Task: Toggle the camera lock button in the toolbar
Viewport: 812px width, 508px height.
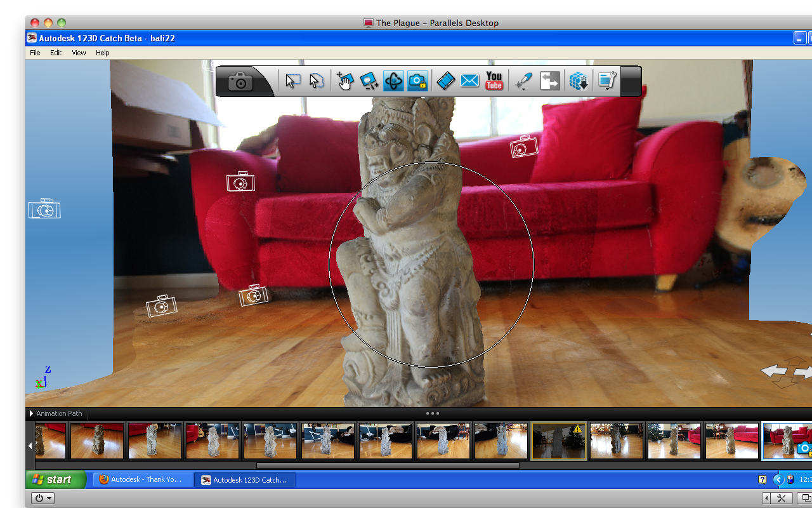Action: click(417, 81)
